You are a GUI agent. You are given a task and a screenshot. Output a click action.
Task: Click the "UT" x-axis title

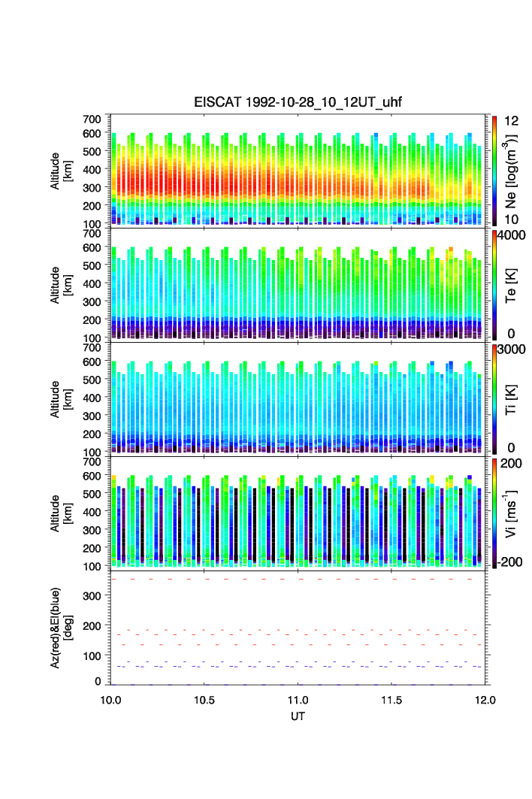tap(298, 716)
